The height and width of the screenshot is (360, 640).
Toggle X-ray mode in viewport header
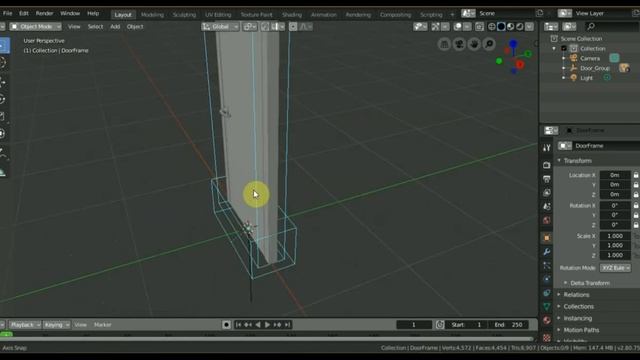(479, 27)
